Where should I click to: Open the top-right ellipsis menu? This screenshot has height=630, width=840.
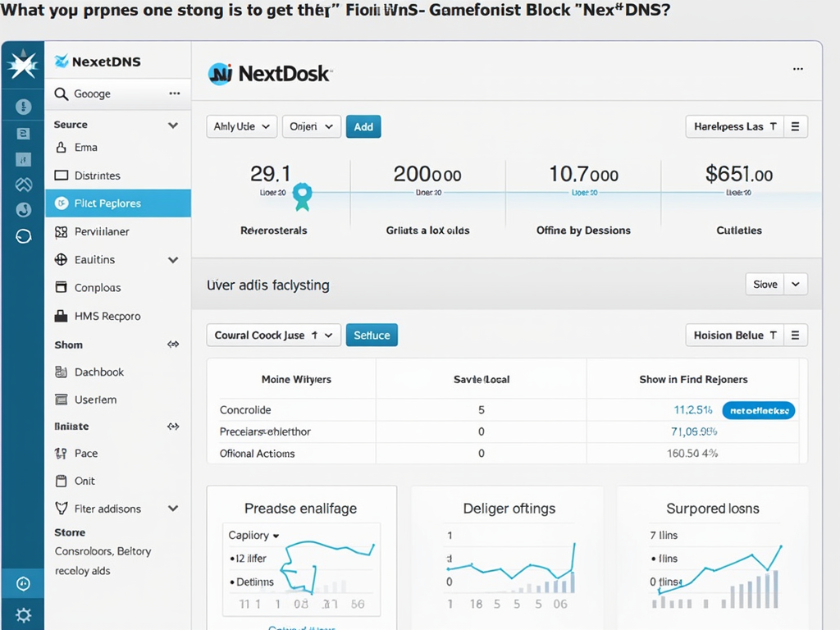[797, 69]
